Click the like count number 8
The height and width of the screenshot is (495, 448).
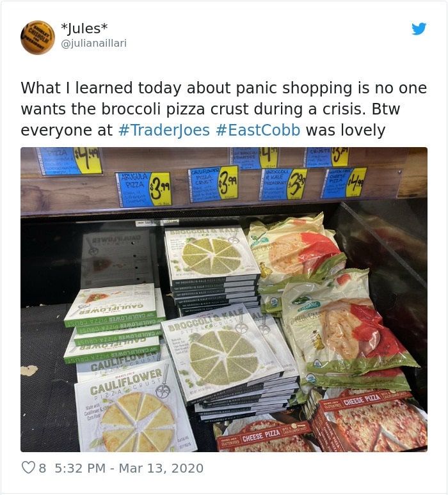click(42, 468)
